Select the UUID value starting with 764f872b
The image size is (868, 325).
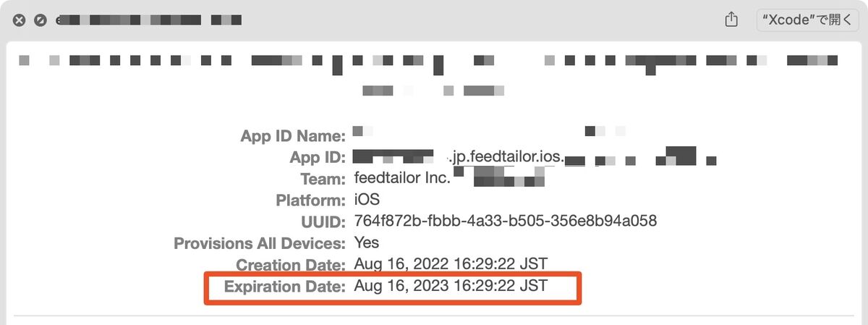(x=506, y=221)
